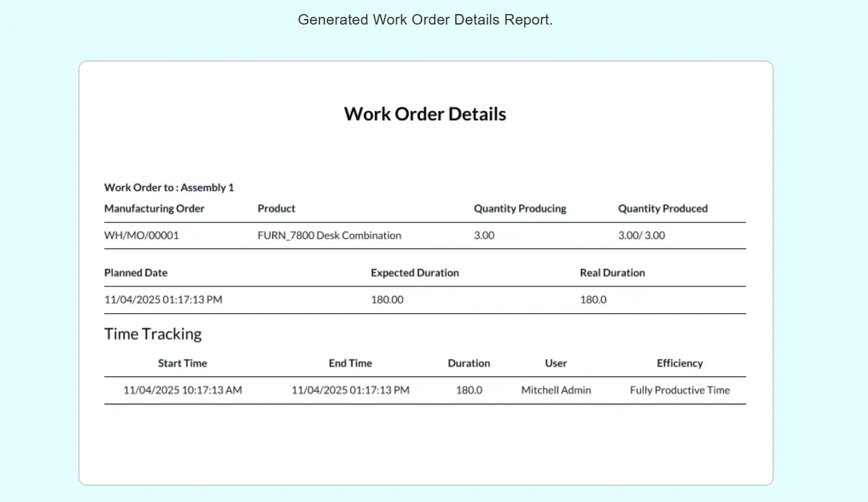
Task: Select the Fully Productive Time efficiency value
Action: (x=679, y=390)
